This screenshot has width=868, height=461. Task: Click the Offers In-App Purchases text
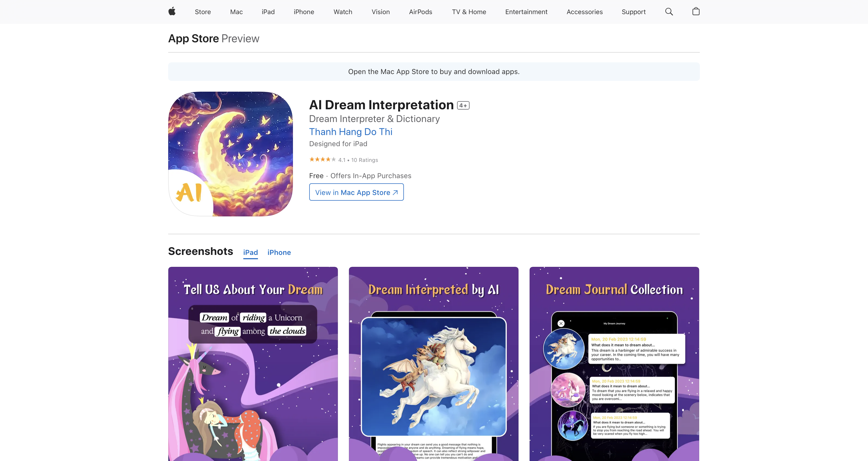pos(371,176)
